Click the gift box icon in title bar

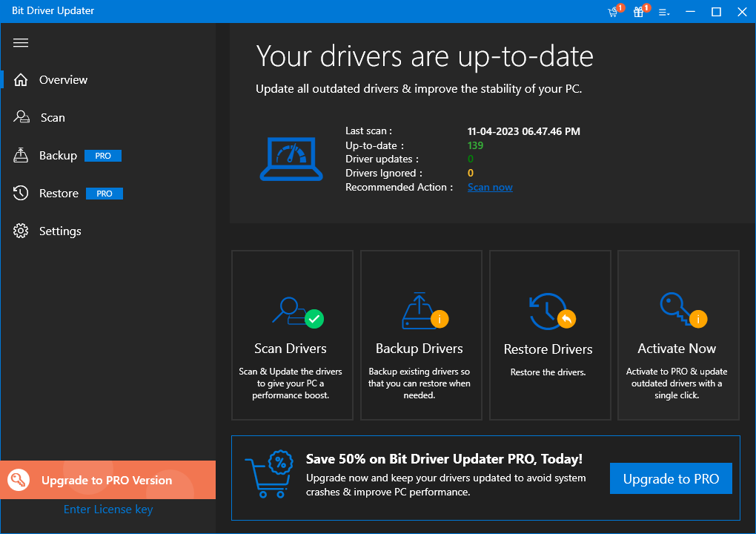coord(639,12)
